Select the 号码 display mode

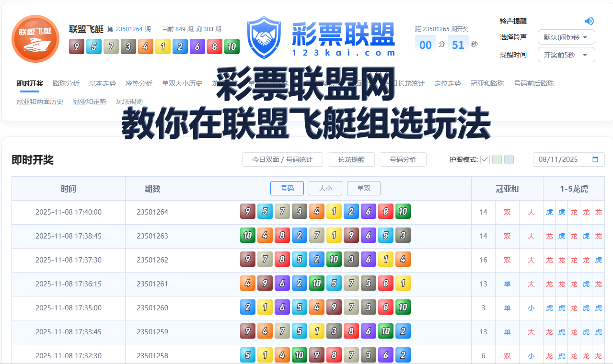(287, 188)
